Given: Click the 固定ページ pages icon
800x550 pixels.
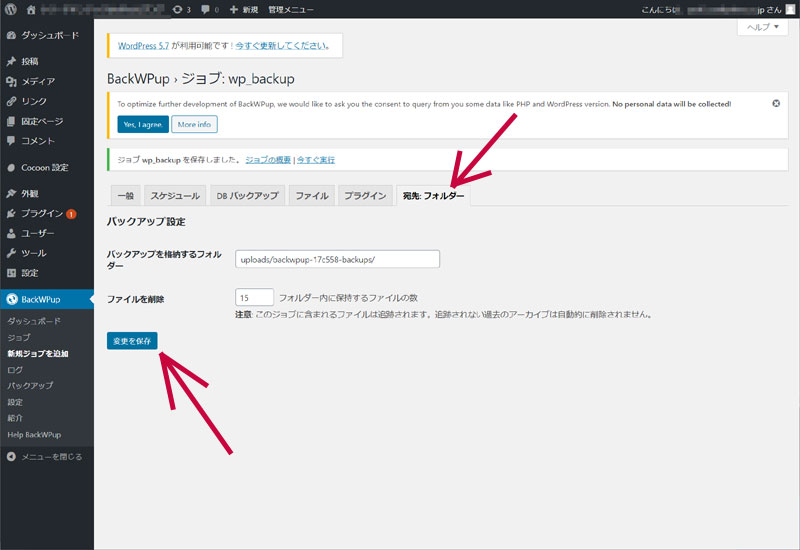Looking at the screenshot, I should click(x=11, y=121).
